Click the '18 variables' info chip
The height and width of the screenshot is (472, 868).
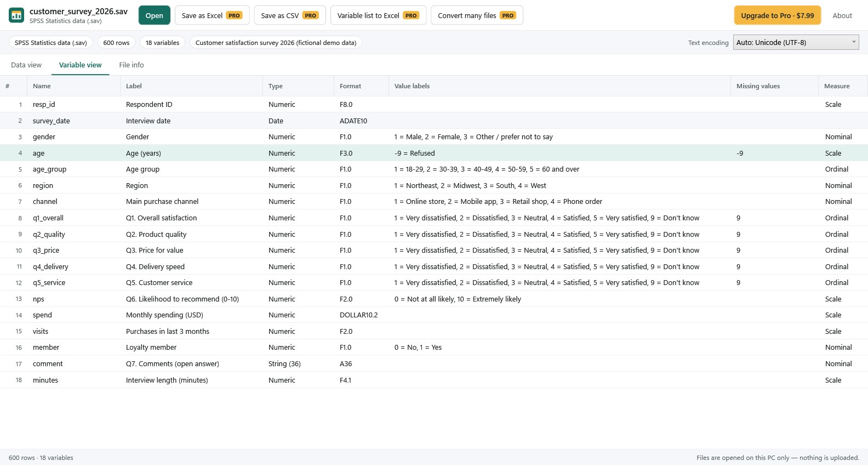(162, 43)
